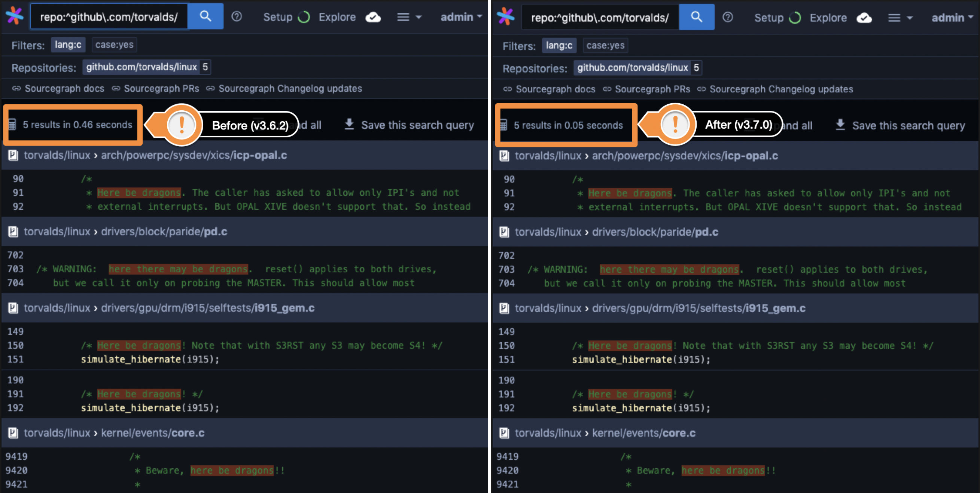The width and height of the screenshot is (980, 493).
Task: Toggle the lang:c filter in the left panel
Action: (x=68, y=45)
